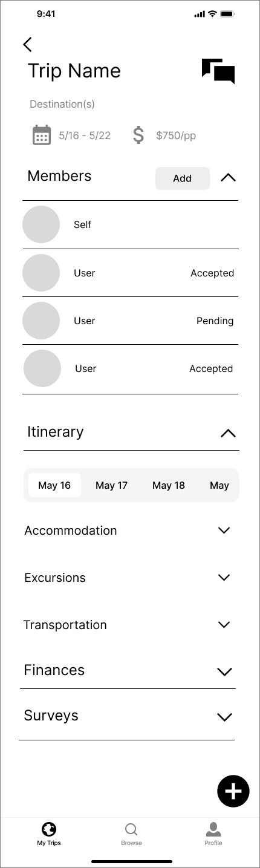The image size is (260, 868).
Task: Open My Trips globe icon
Action: coord(49,829)
